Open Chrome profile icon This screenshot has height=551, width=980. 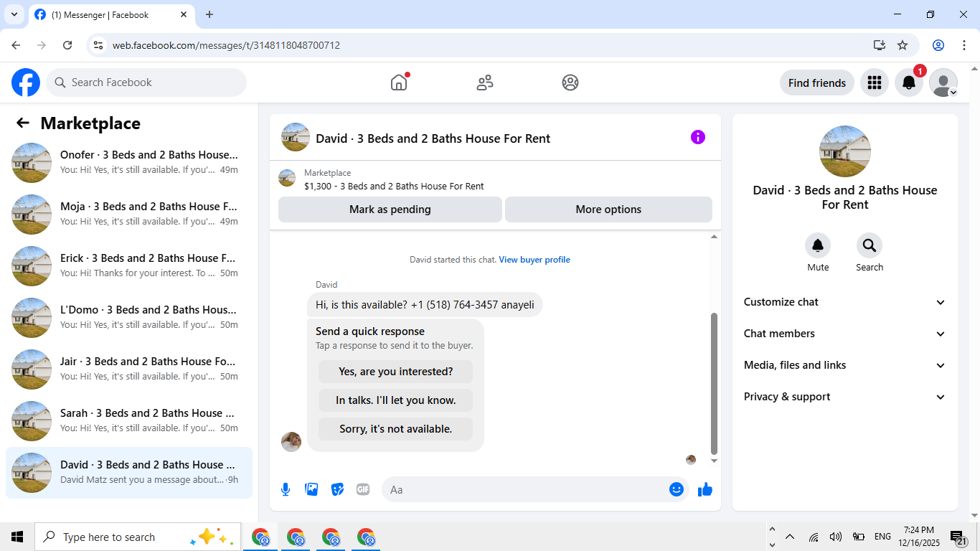click(x=938, y=45)
